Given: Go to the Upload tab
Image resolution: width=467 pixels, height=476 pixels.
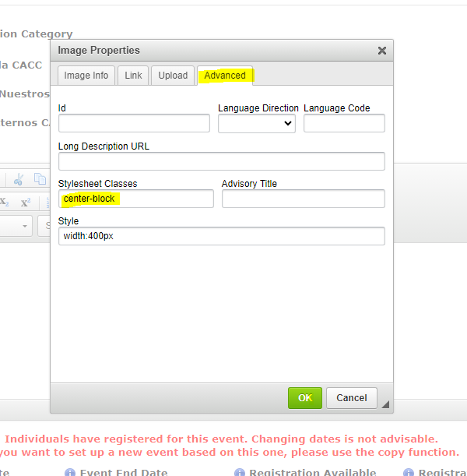Looking at the screenshot, I should pyautogui.click(x=173, y=76).
